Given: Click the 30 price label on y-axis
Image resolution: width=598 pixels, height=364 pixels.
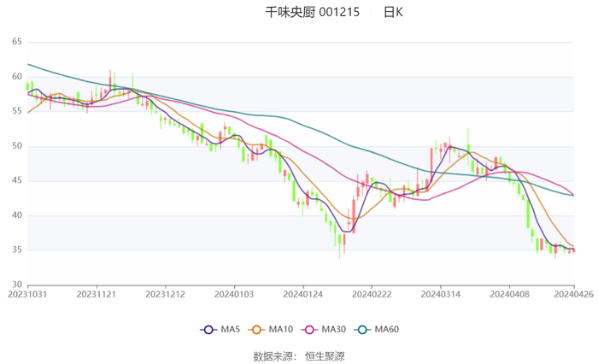Looking at the screenshot, I should 16,285.
